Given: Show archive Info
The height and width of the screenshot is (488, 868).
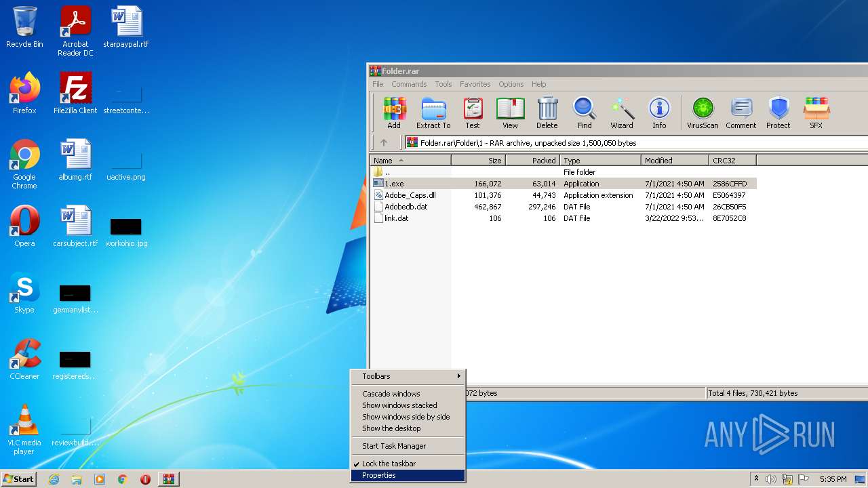Looking at the screenshot, I should (x=659, y=113).
